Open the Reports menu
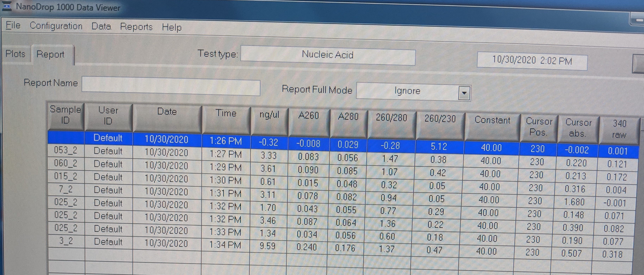The height and width of the screenshot is (275, 644). (136, 27)
